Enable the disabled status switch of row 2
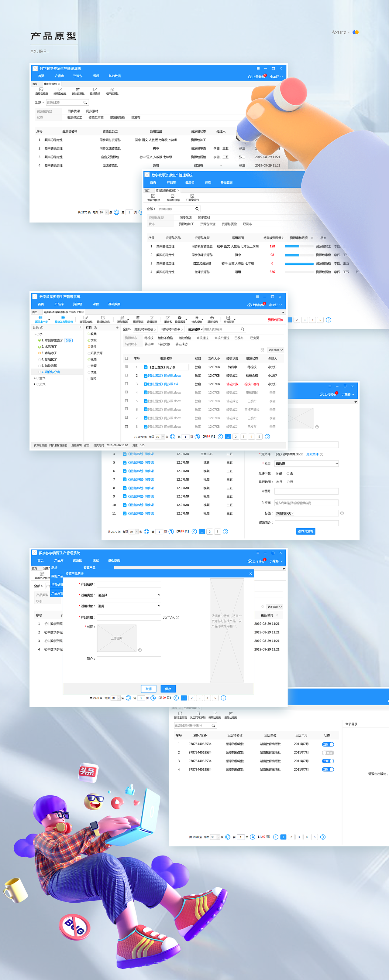Screen dimensions: 389x980 point(328,753)
